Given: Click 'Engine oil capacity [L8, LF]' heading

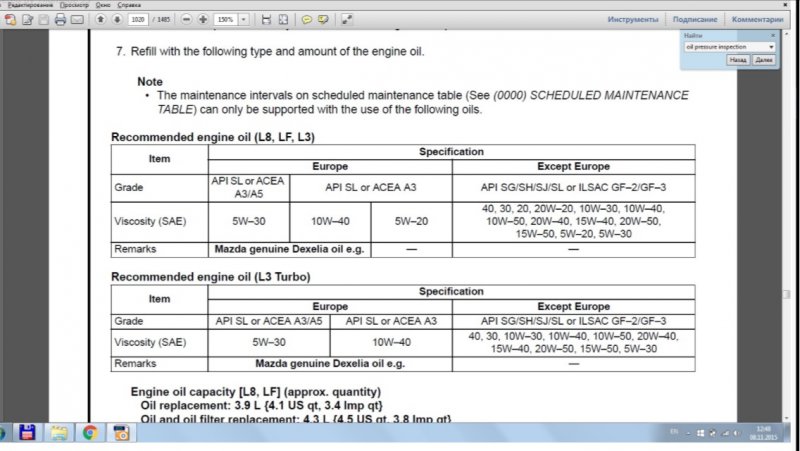Looking at the screenshot, I should pos(256,392).
